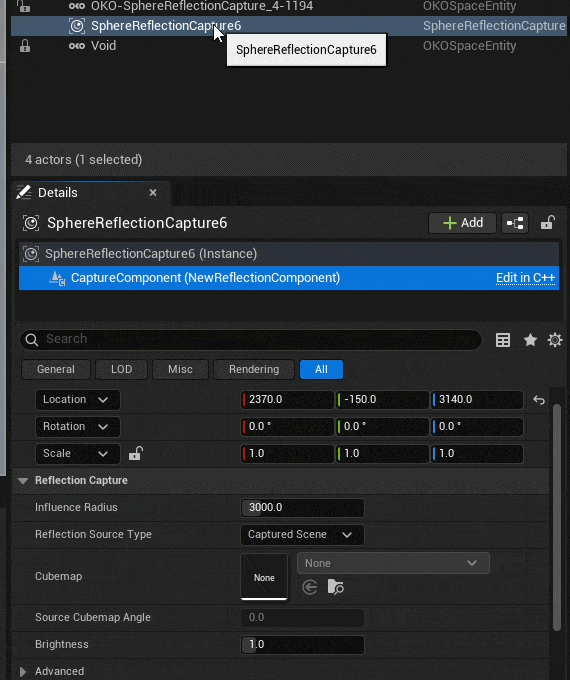
Task: Use selected asset from Content Browser arrow
Action: (310, 588)
